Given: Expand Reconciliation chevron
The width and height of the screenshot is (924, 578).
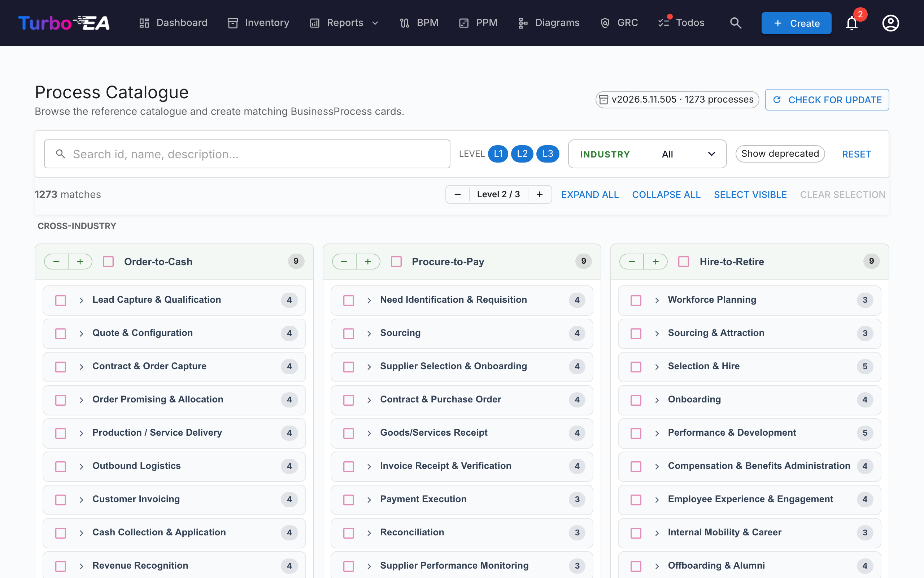Looking at the screenshot, I should click(x=369, y=533).
